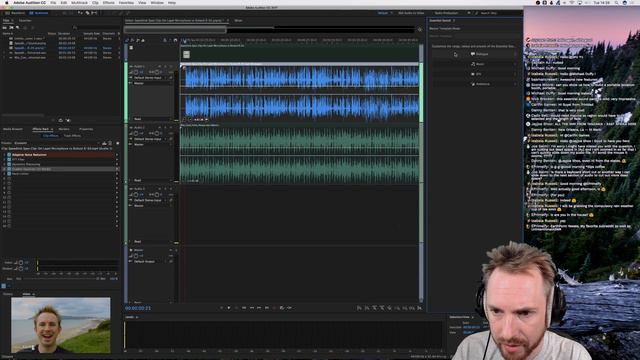Click the Effects Rack Output gain knob

(x=21, y=269)
